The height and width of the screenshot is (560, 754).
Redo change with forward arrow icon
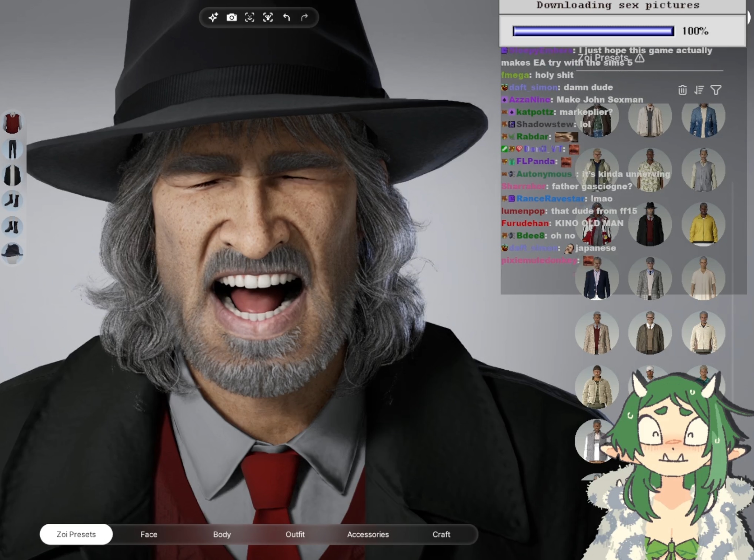tap(304, 17)
